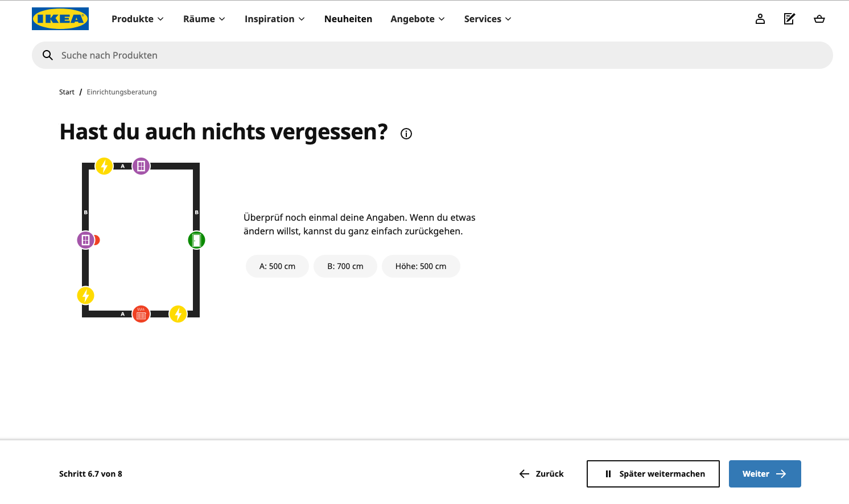Click the purple window icon on the top wall

(141, 166)
